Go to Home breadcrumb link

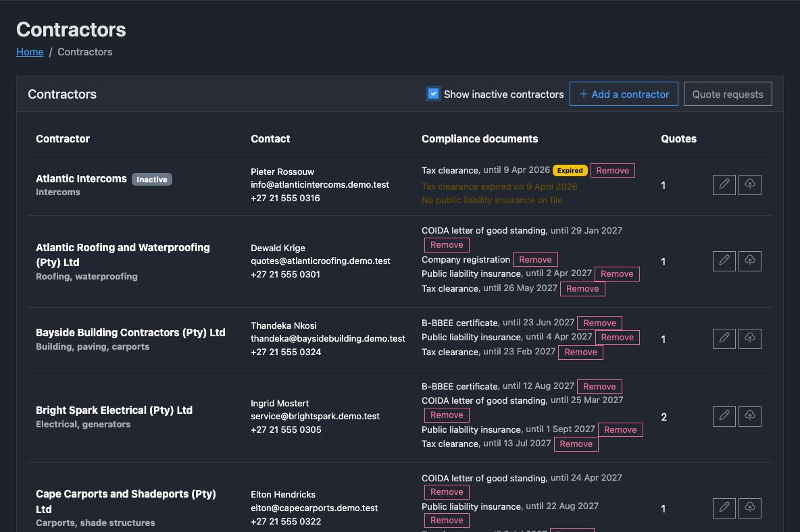pyautogui.click(x=30, y=52)
